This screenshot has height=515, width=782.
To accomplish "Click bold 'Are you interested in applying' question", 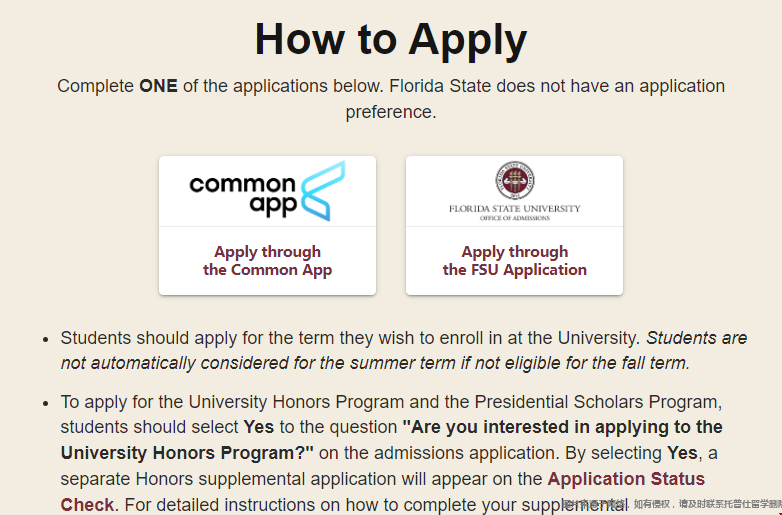I will coord(562,427).
